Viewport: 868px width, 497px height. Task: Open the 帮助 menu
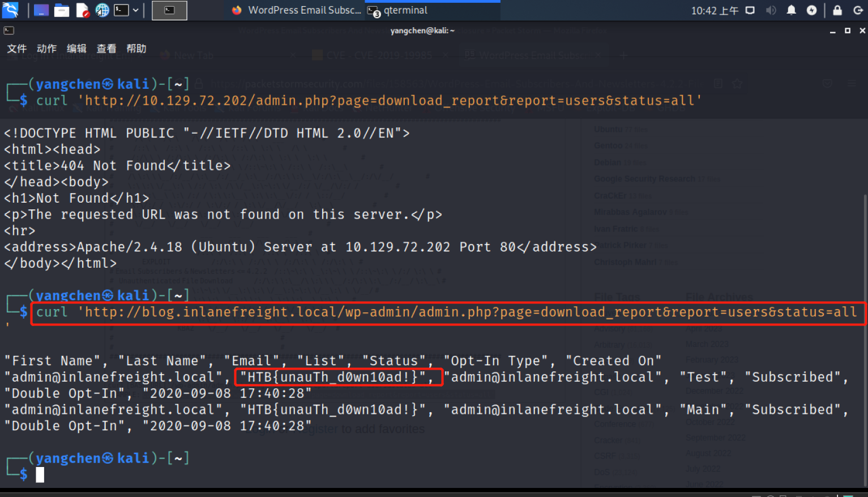[136, 49]
